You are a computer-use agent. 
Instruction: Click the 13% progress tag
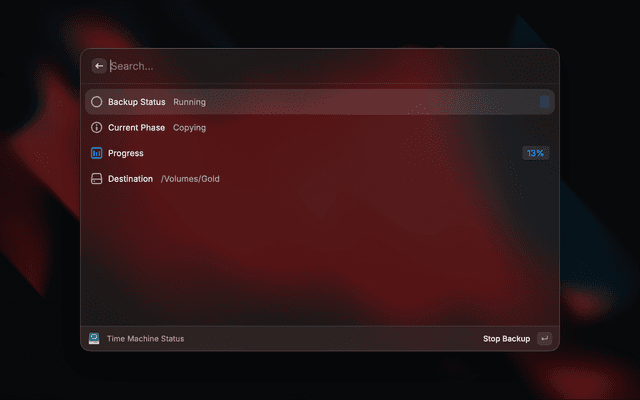tap(536, 153)
